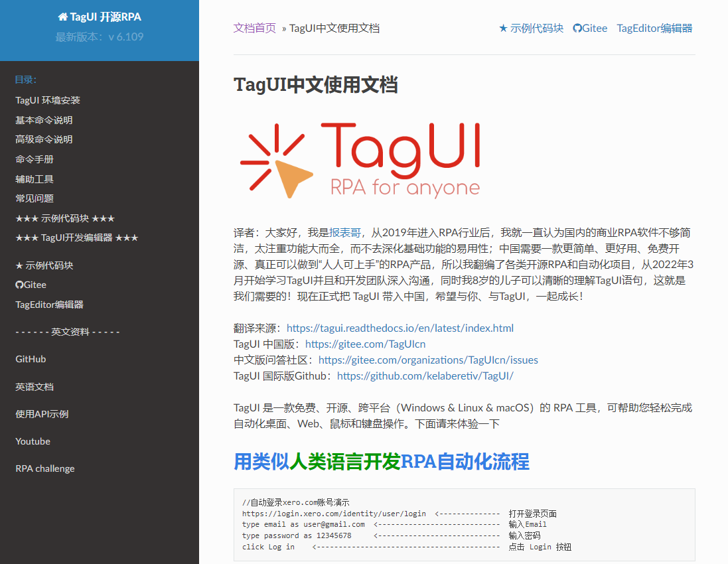Screen dimensions: 728x564
Task: Open the github.com/kelaberetiv/TagUI link
Action: coord(425,376)
